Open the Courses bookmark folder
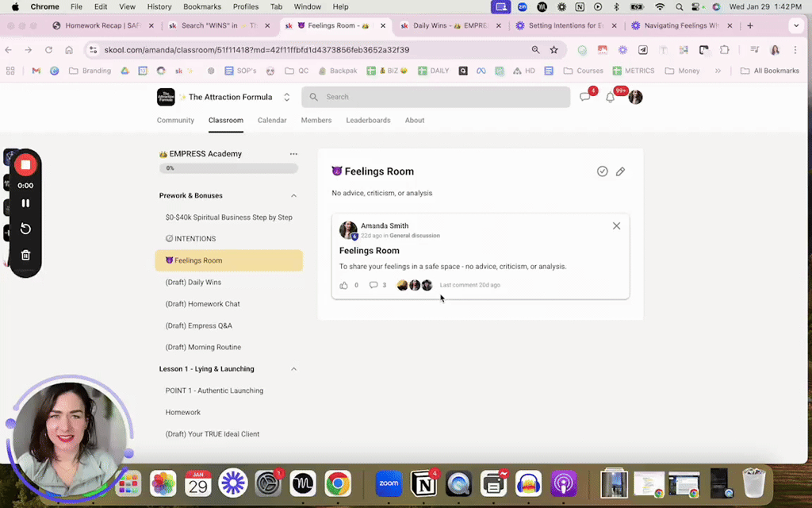 tap(583, 71)
